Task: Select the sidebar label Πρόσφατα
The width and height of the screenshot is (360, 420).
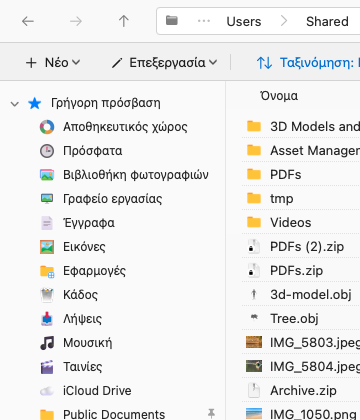Action: coord(93,151)
